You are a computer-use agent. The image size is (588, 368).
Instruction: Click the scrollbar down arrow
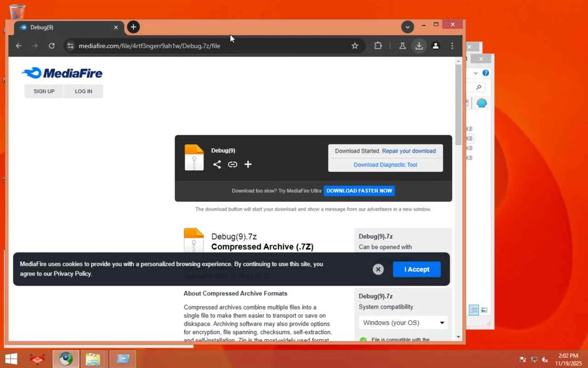click(x=458, y=337)
